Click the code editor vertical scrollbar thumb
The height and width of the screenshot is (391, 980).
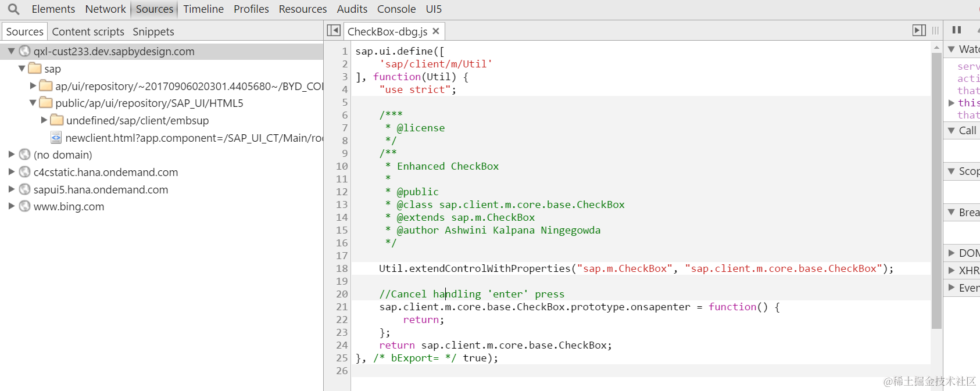(x=936, y=191)
